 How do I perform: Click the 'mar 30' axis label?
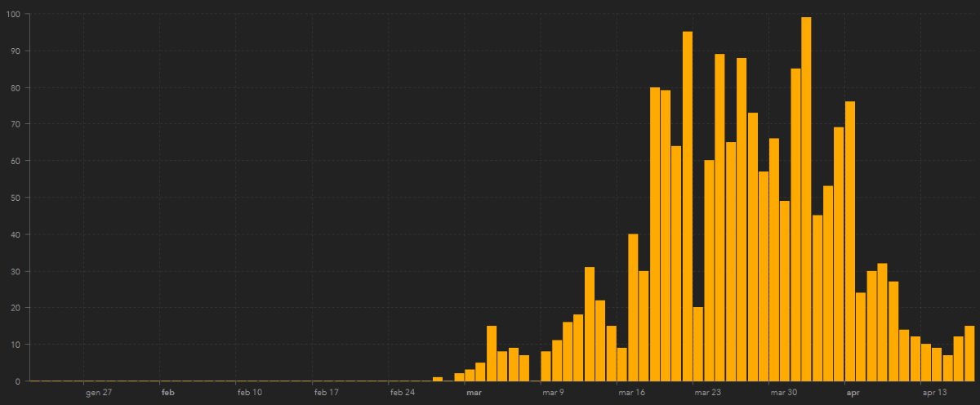click(784, 393)
